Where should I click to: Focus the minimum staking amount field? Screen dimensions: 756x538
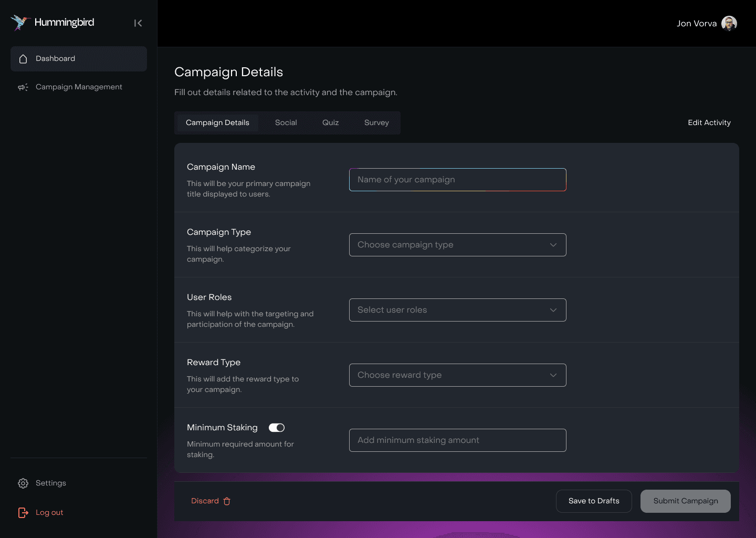pyautogui.click(x=458, y=440)
